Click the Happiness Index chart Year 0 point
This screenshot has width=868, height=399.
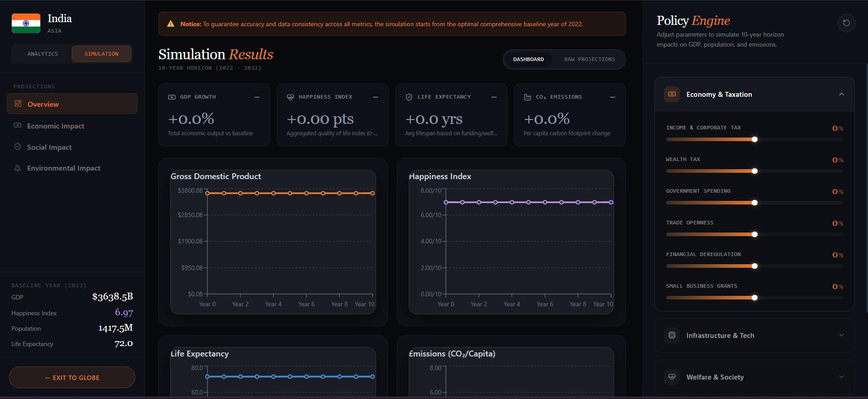coord(446,202)
